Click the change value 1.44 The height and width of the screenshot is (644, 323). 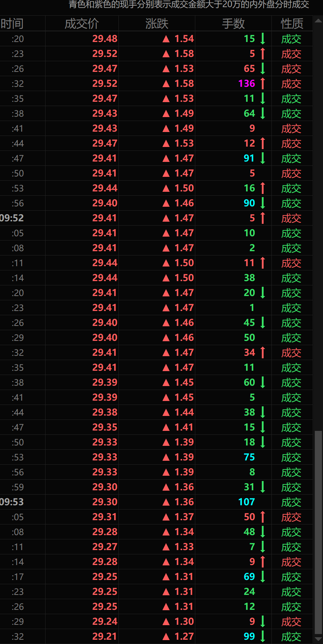pyautogui.click(x=184, y=412)
